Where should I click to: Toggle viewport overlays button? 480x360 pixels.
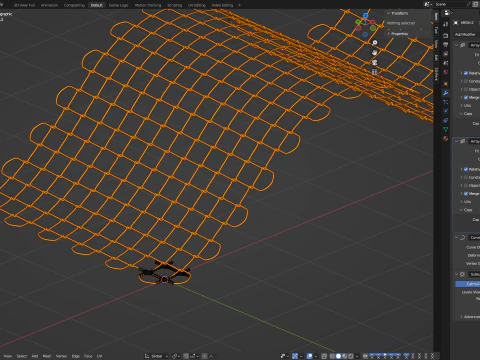pos(309,356)
